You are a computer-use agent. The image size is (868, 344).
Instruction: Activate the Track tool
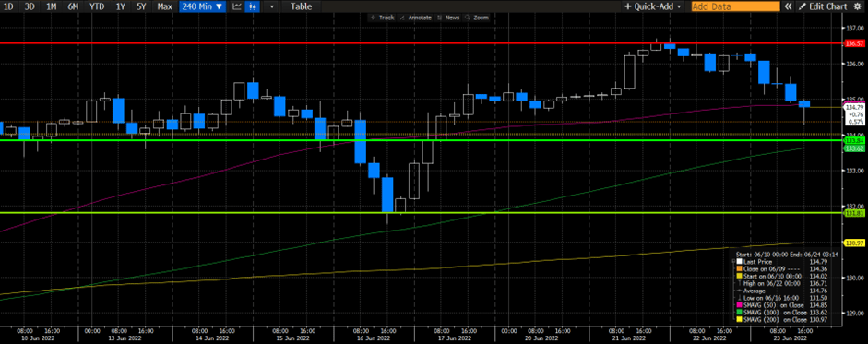(x=382, y=18)
